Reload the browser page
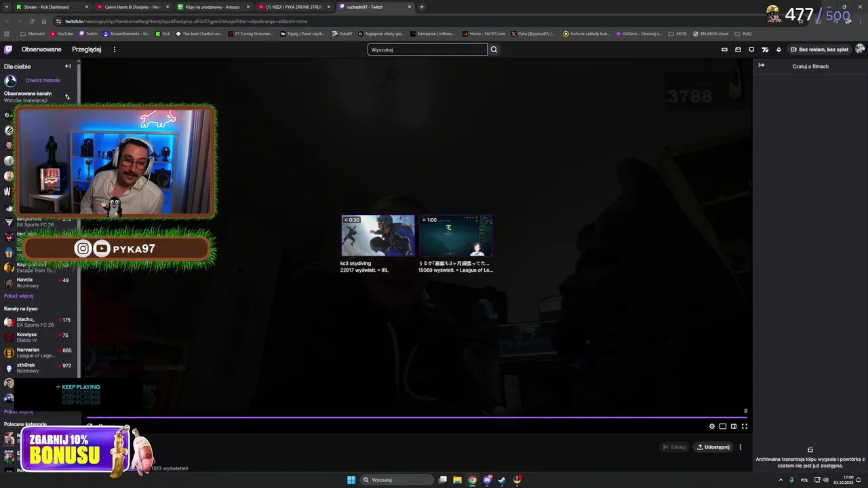 click(x=32, y=21)
